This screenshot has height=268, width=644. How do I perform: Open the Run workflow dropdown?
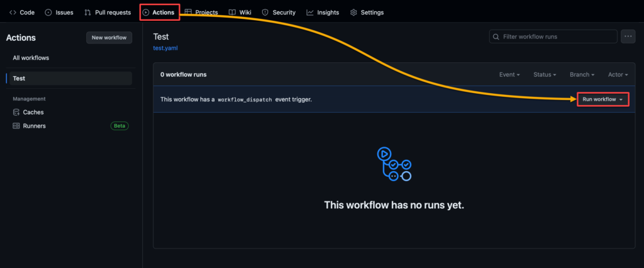[x=602, y=99]
